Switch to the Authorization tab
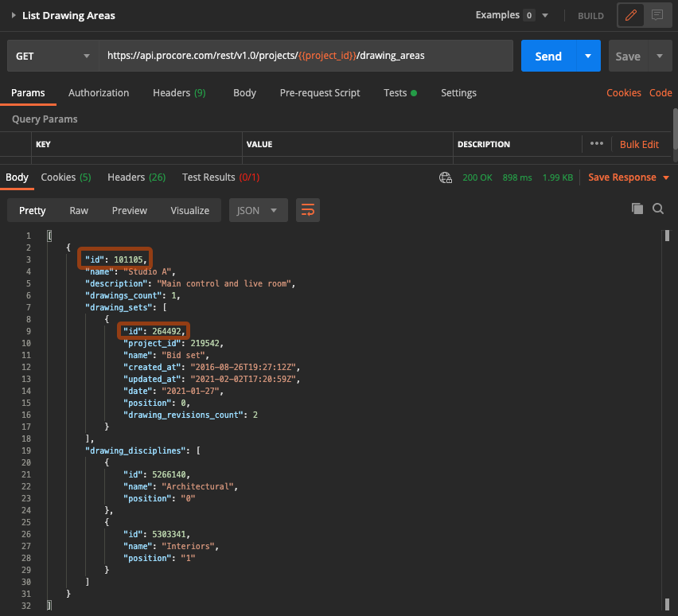This screenshot has width=678, height=616. pyautogui.click(x=99, y=93)
